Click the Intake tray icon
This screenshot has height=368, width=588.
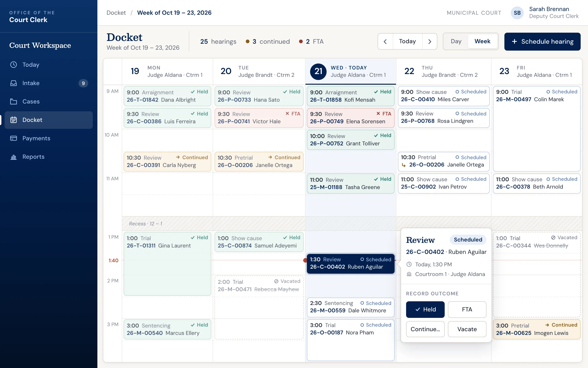point(14,83)
